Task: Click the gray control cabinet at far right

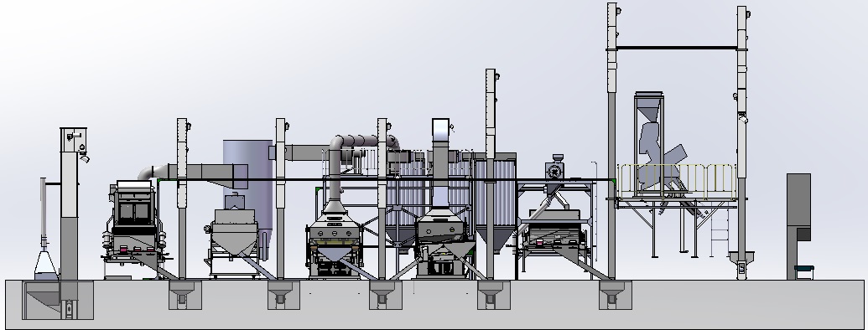Action: [798, 226]
